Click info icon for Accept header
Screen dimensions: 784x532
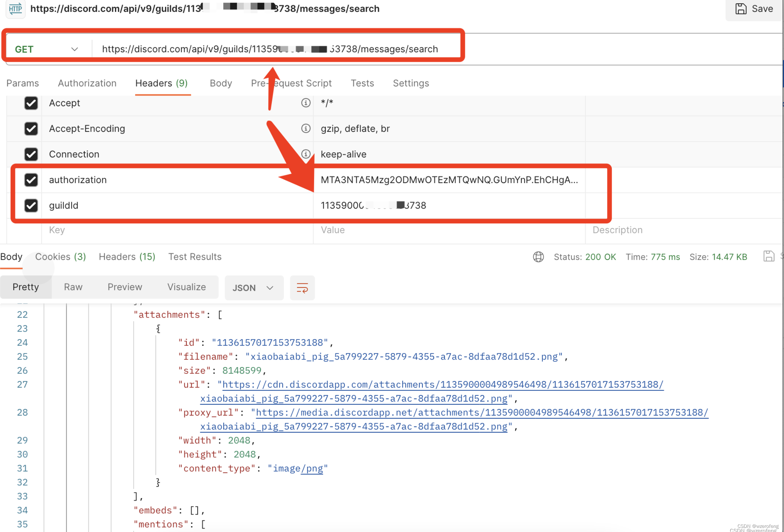[306, 103]
